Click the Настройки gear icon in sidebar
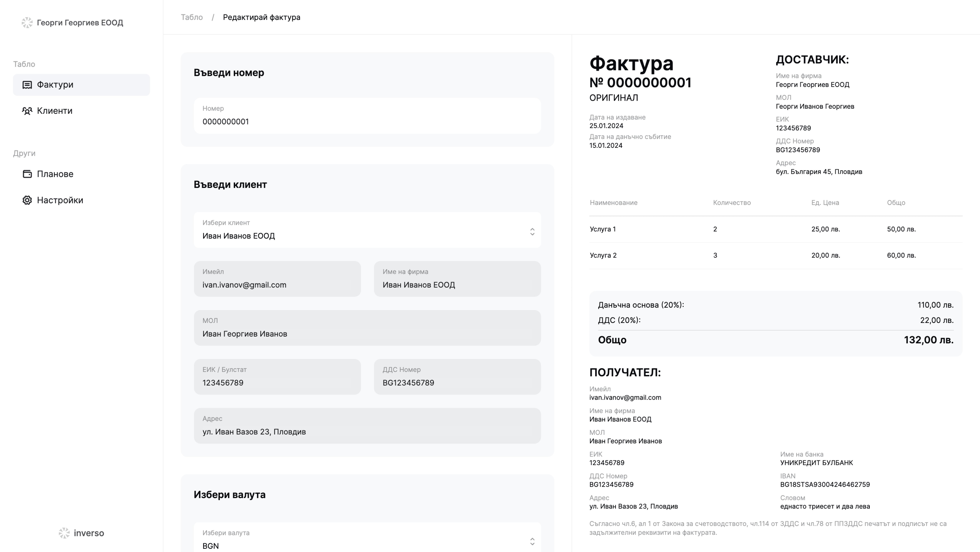 click(x=27, y=200)
